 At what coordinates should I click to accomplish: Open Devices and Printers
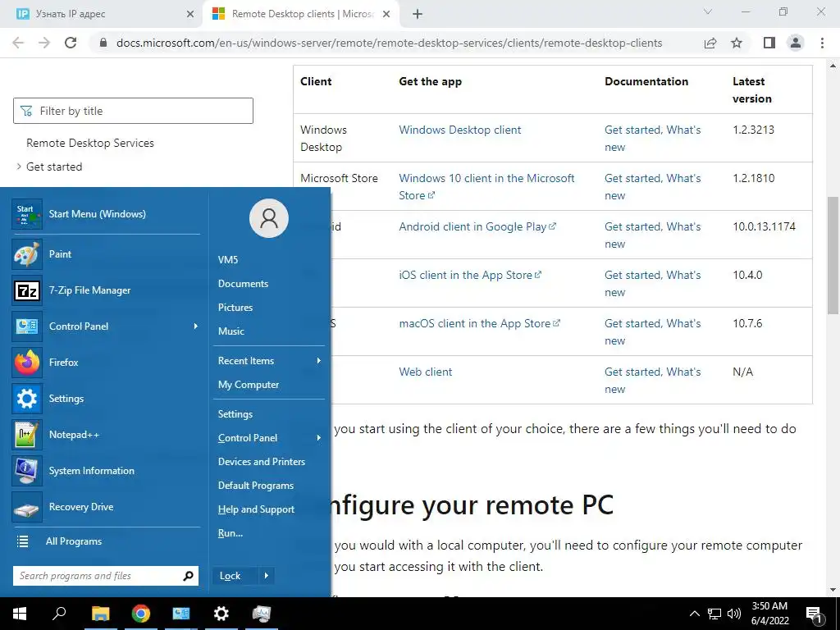(x=262, y=462)
